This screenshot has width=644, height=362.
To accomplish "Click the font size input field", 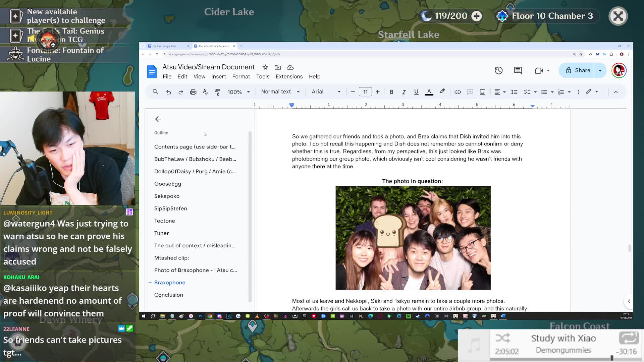I will click(365, 92).
